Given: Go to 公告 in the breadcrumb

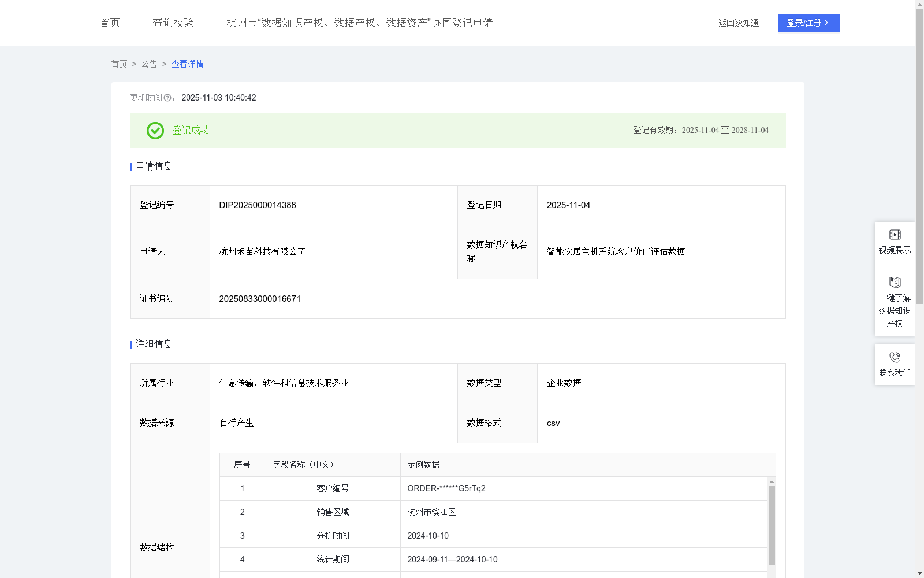Looking at the screenshot, I should point(149,64).
